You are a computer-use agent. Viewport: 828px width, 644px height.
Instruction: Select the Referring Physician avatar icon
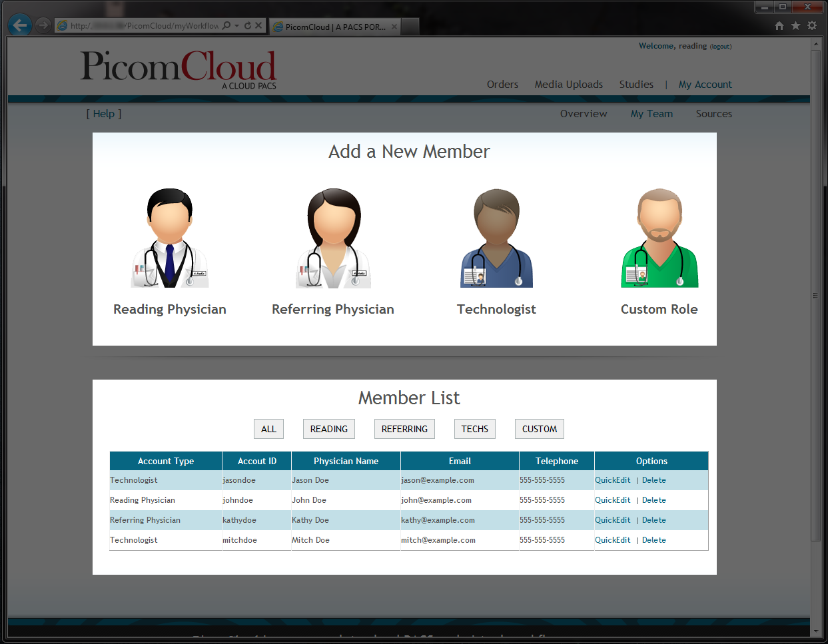(333, 238)
